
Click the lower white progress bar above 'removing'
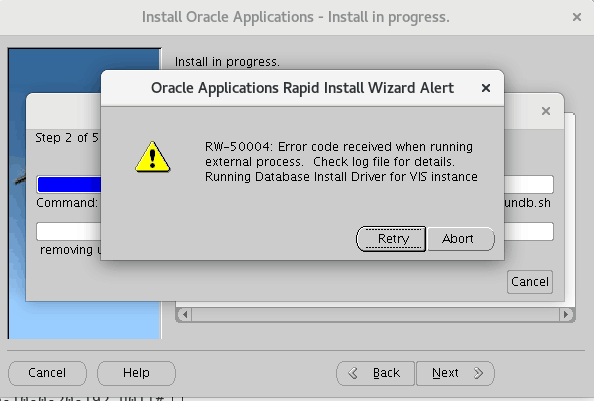69,231
